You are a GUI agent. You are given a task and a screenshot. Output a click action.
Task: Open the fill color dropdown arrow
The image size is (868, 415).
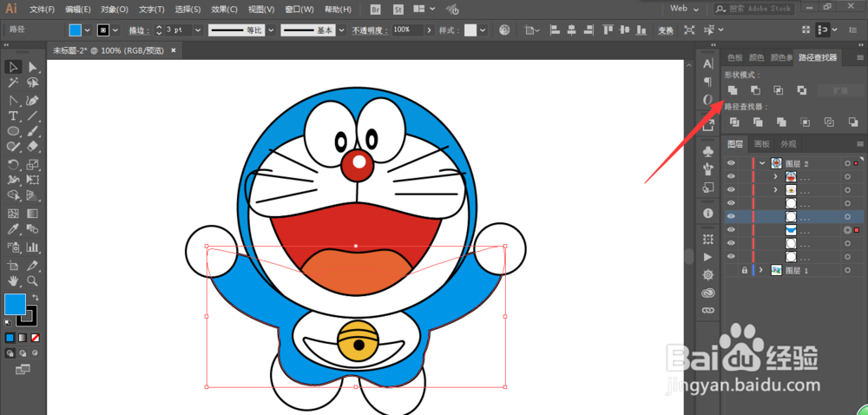tap(87, 30)
